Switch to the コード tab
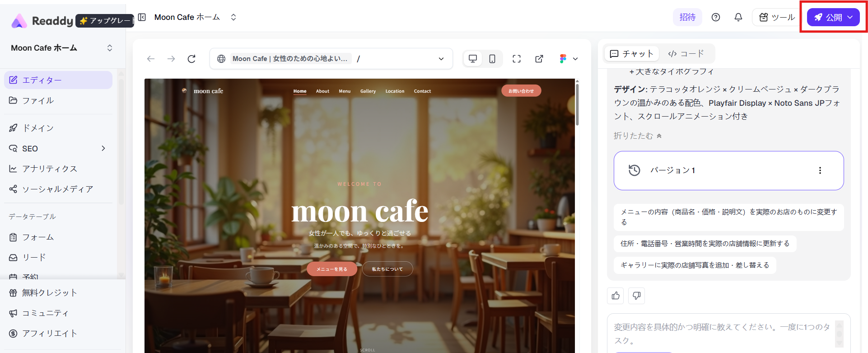This screenshot has width=868, height=353. [x=686, y=54]
